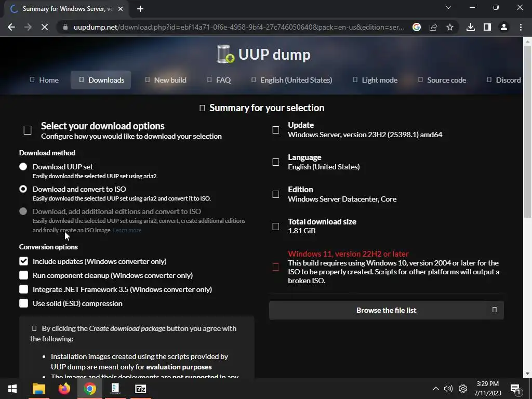Open Chrome downloads icon
The width and height of the screenshot is (532, 399).
pos(471,27)
